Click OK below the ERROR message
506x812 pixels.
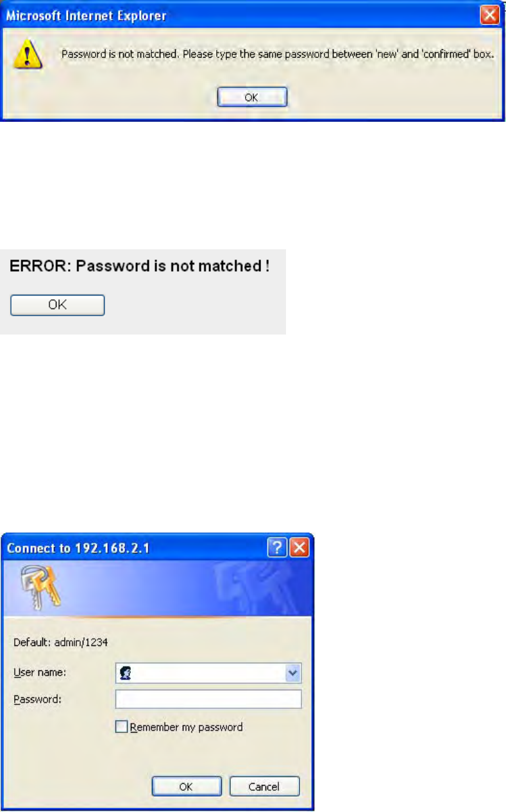click(x=57, y=305)
